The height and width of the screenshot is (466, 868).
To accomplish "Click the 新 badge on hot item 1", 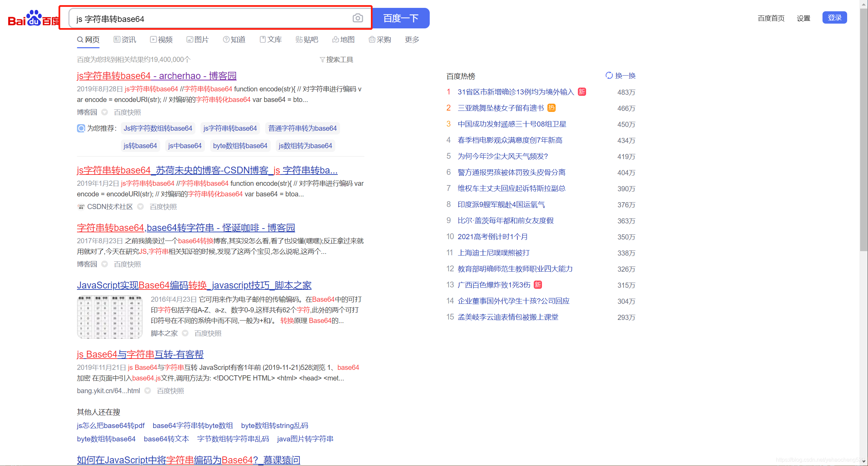I will tap(582, 92).
